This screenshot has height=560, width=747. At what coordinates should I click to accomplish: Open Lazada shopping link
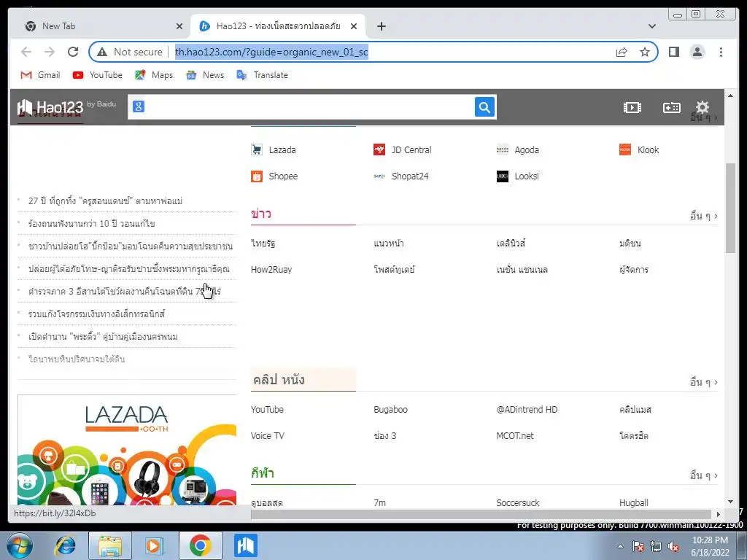(274, 149)
